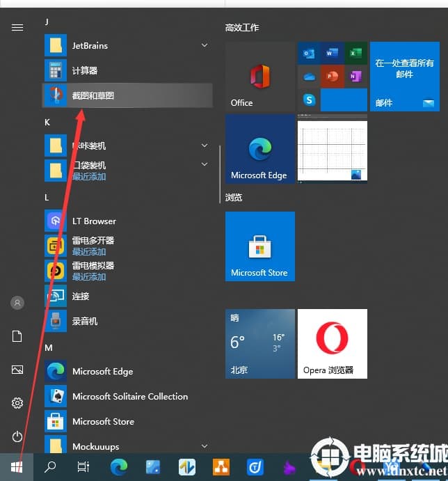448x481 pixels.
Task: Open the orange diagram app on the taskbar
Action: (221, 467)
